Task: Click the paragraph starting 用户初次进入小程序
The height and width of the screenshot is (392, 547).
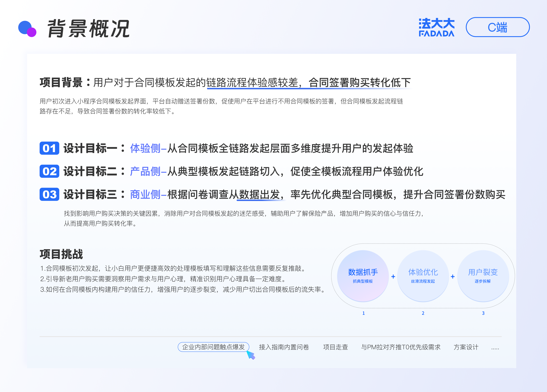Action: [221, 106]
